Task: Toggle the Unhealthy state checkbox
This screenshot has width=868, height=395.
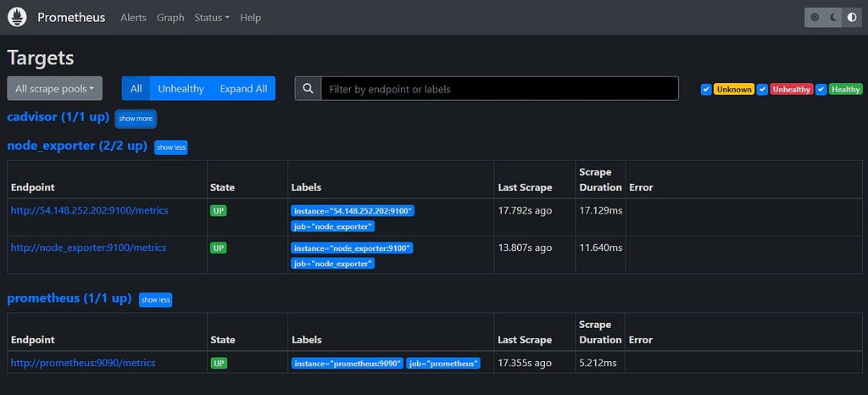Action: click(x=762, y=90)
